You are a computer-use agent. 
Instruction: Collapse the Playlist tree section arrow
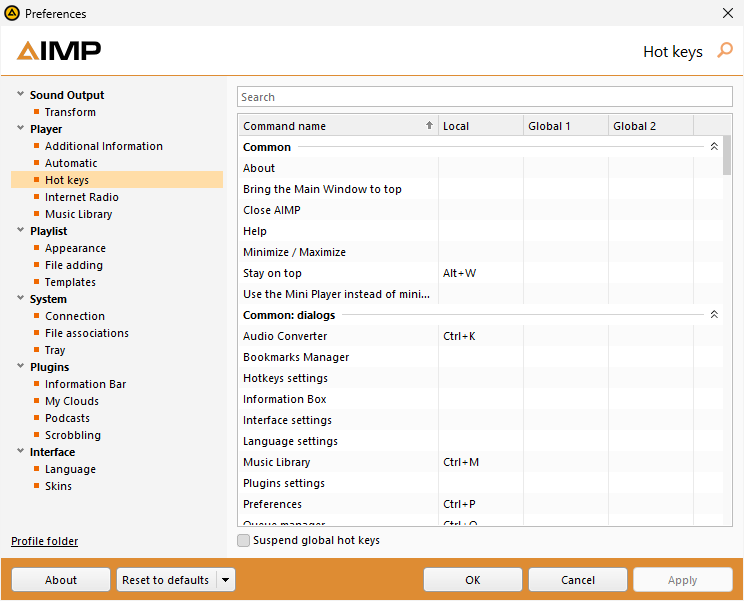pyautogui.click(x=20, y=230)
